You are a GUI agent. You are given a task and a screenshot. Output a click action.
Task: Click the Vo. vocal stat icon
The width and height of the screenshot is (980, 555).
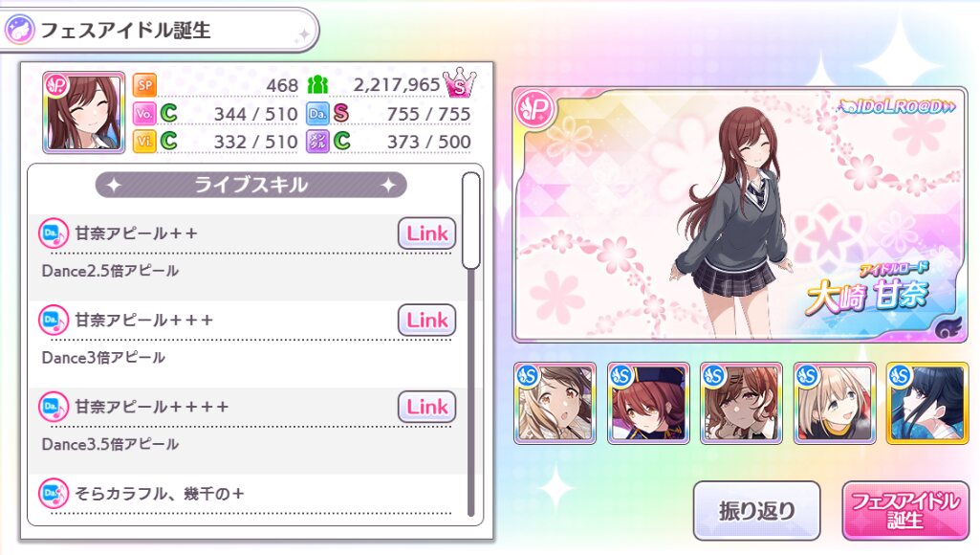tap(144, 114)
